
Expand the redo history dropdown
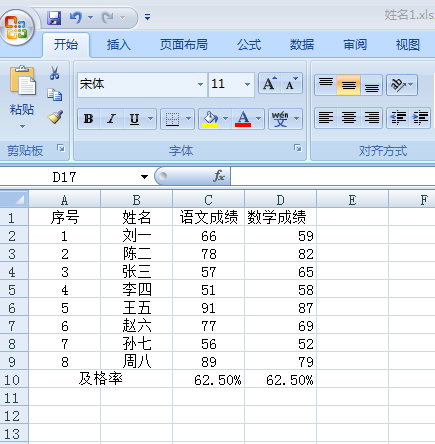point(123,17)
